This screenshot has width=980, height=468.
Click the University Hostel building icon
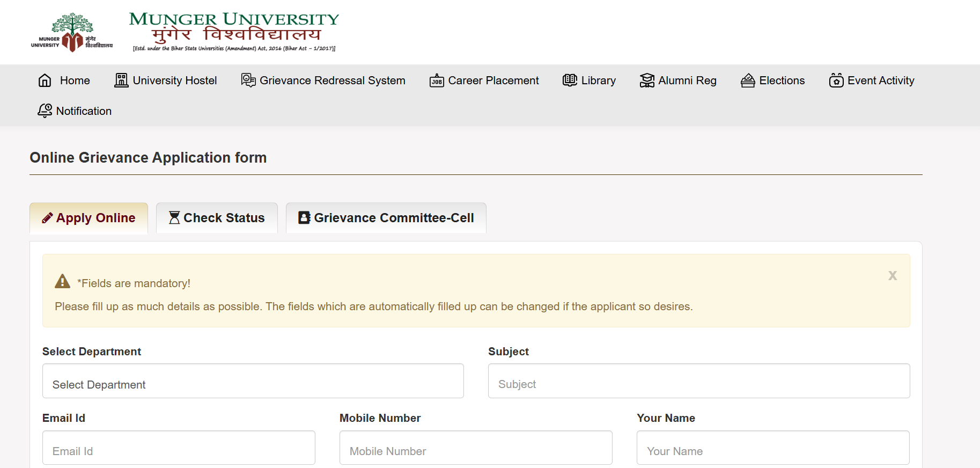click(122, 81)
